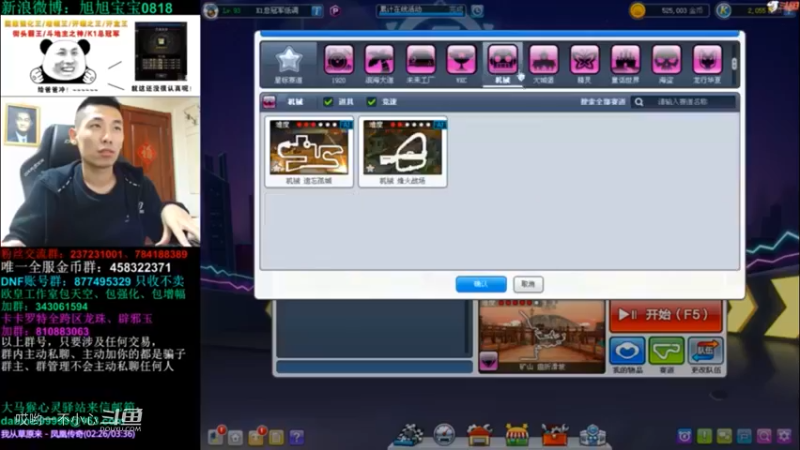Pick the first mechanical track thumbnail
800x450 pixels.
tap(309, 152)
